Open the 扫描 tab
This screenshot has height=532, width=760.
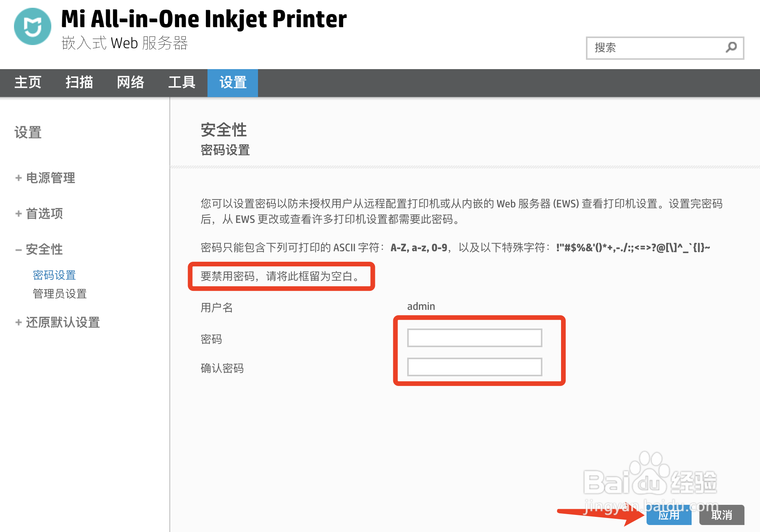pyautogui.click(x=79, y=82)
